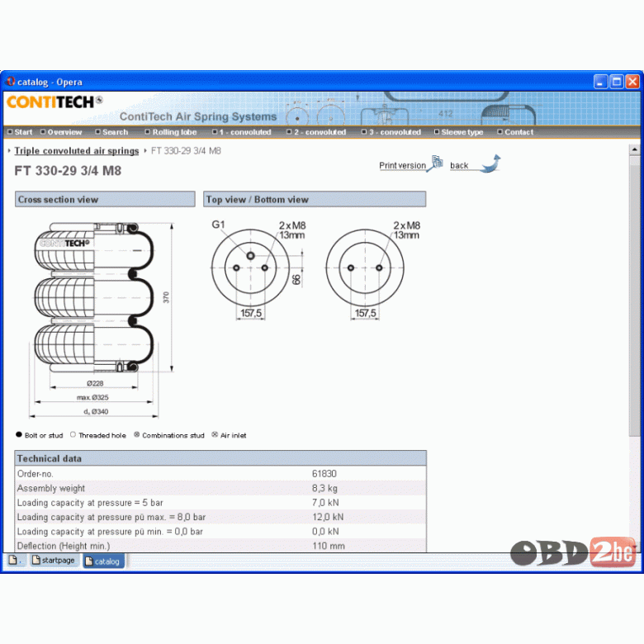Click deflection value 110 mm
This screenshot has height=644, width=644.
tap(329, 546)
